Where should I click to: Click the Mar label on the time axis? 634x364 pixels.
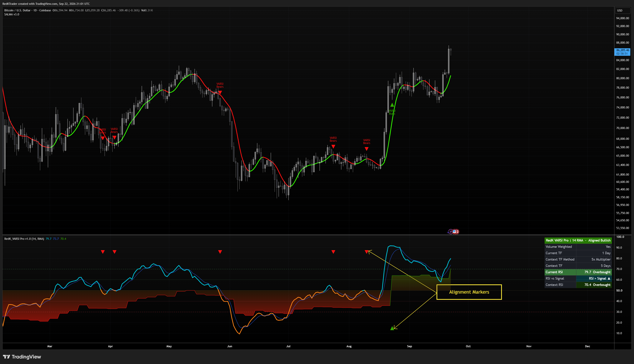coord(50,346)
